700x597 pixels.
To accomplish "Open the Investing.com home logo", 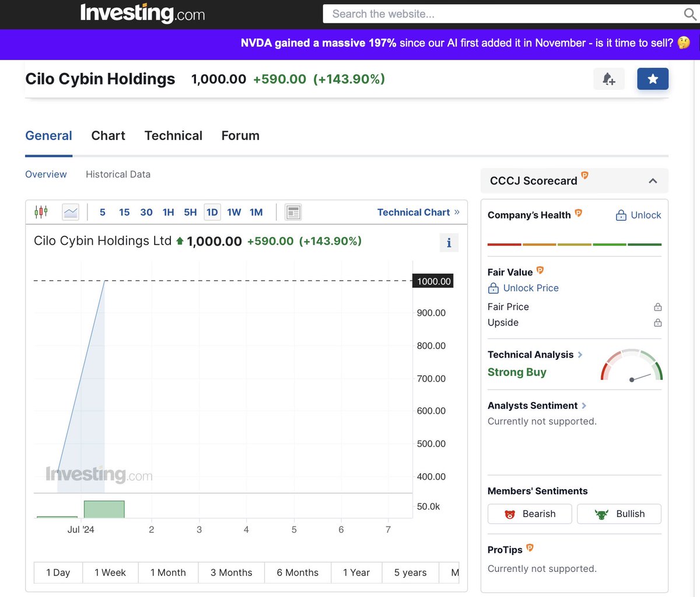I will (x=143, y=13).
